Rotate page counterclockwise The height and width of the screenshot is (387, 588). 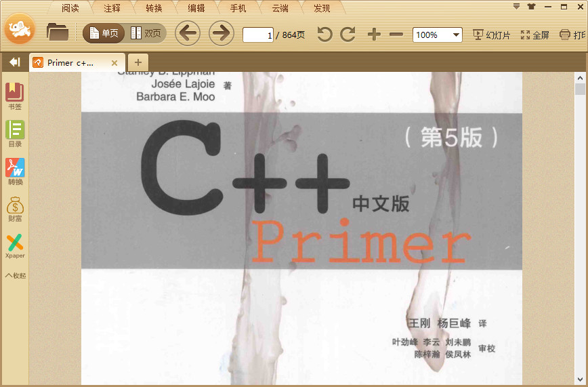[x=324, y=35]
